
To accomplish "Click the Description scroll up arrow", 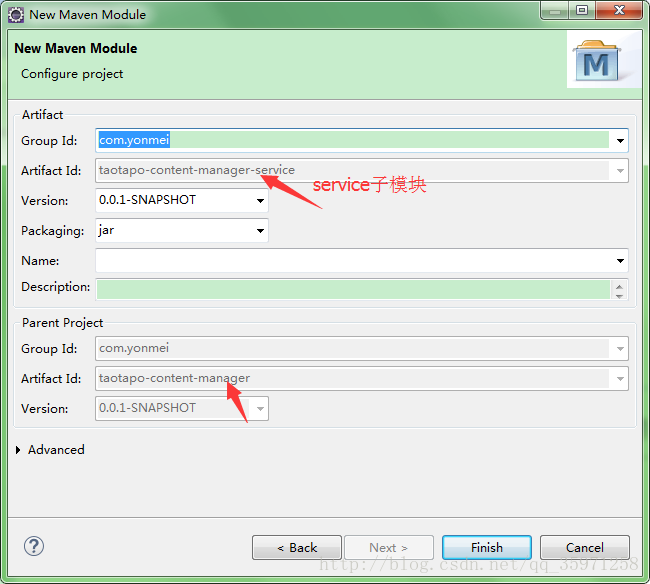I will [619, 286].
